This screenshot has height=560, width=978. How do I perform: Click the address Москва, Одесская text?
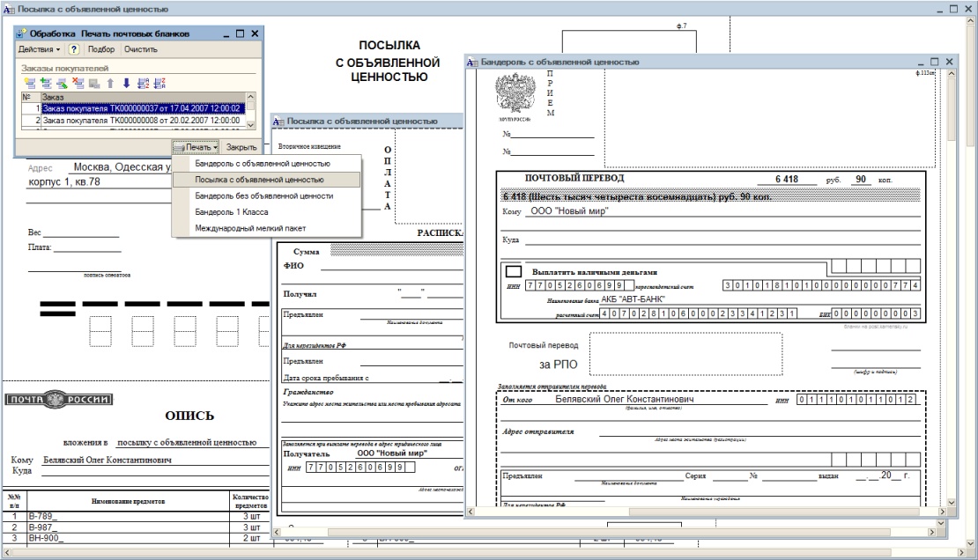coord(122,167)
